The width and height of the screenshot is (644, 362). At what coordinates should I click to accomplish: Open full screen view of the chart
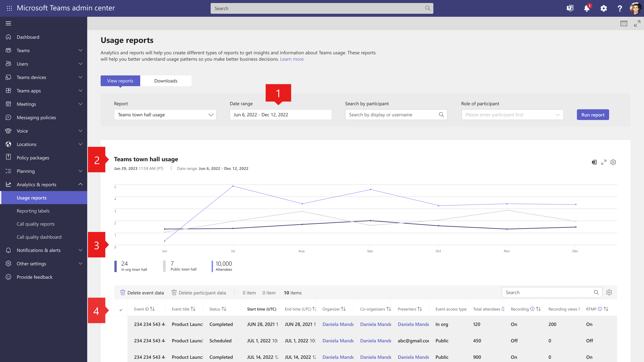tap(604, 162)
